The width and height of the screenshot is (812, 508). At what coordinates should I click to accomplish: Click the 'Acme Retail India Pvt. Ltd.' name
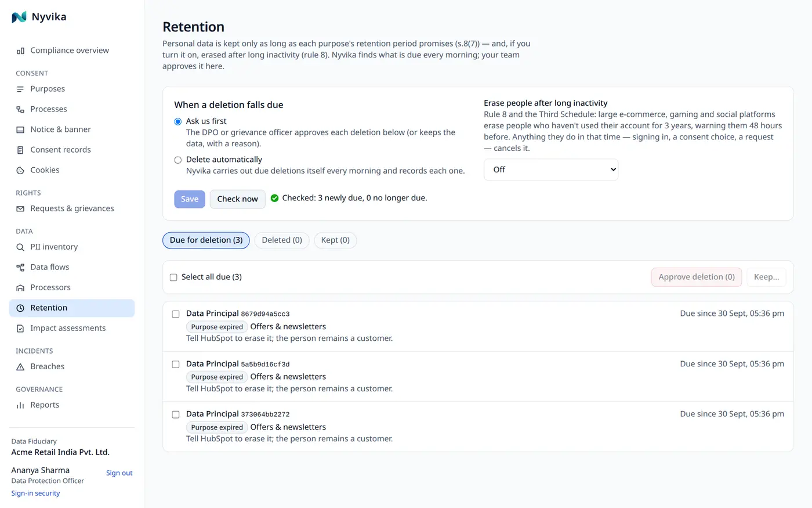(60, 452)
